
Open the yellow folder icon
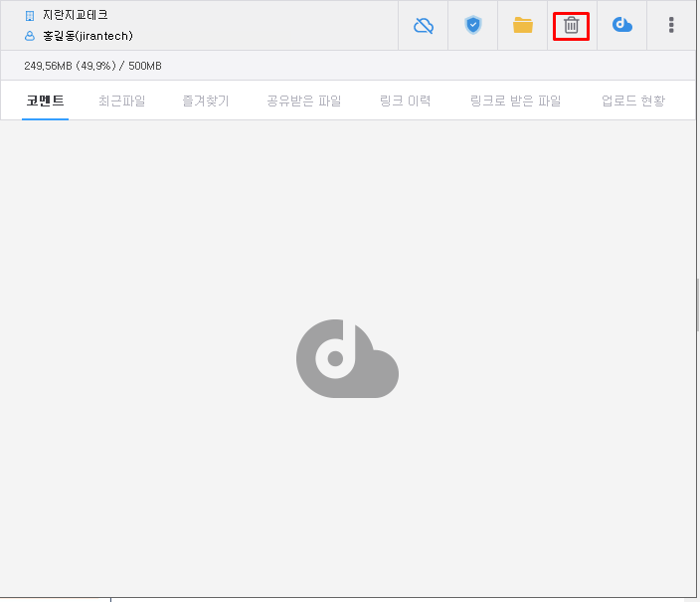(523, 25)
